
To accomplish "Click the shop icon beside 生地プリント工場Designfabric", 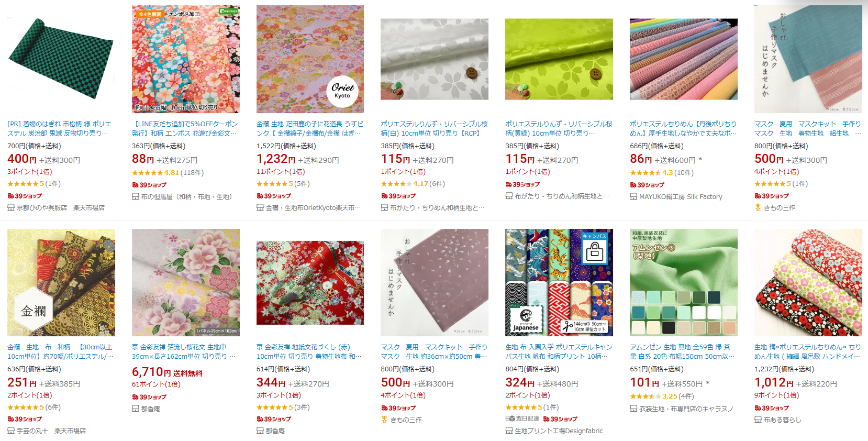I will [x=509, y=431].
